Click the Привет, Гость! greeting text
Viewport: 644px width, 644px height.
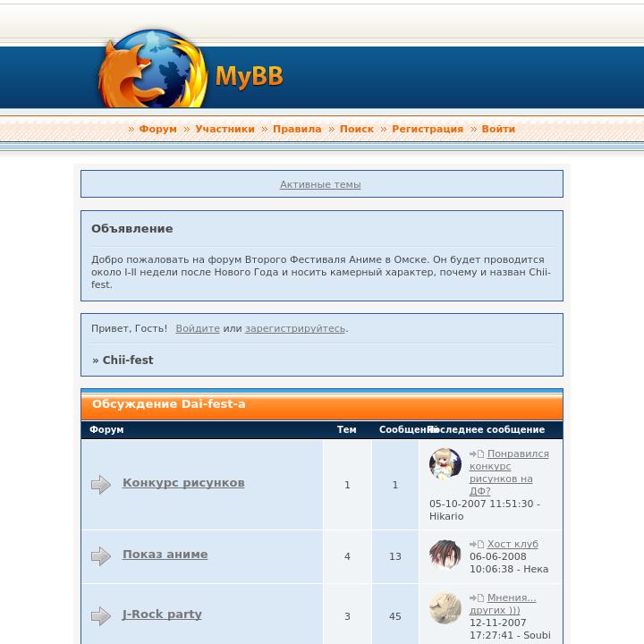click(129, 328)
